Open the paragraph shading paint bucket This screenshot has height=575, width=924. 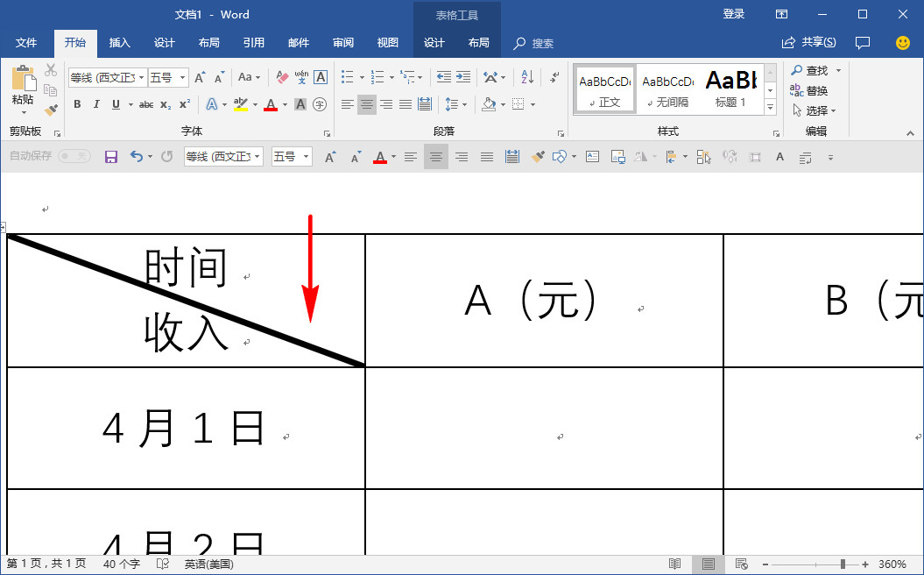tap(489, 104)
